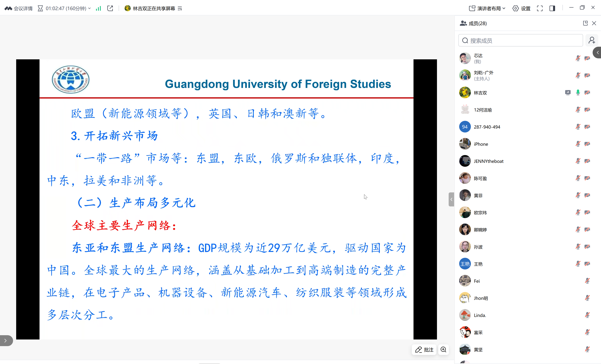
Task: Open sharing options menu next to 林吉双正在共享屏幕
Action: pyautogui.click(x=180, y=9)
